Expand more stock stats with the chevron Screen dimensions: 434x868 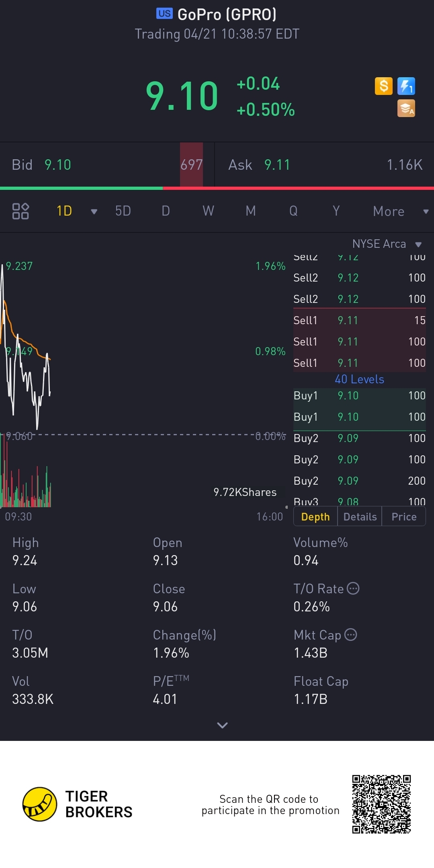[x=222, y=725]
